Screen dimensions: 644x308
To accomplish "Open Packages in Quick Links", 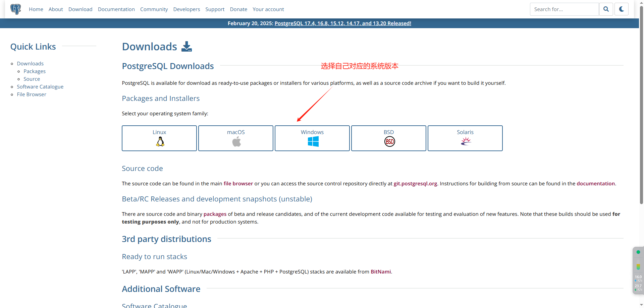I will tap(35, 71).
